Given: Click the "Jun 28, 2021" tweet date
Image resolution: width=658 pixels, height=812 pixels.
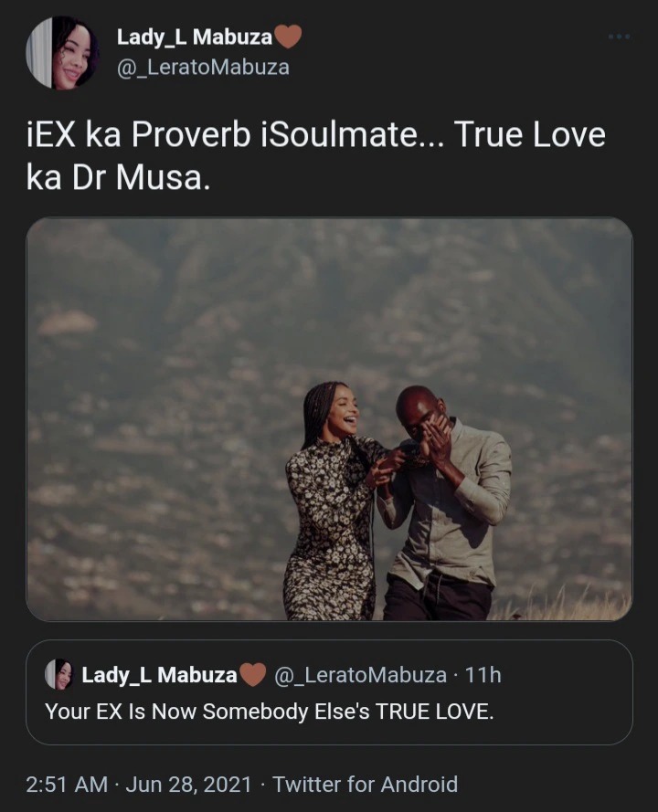Looking at the screenshot, I should click(189, 784).
